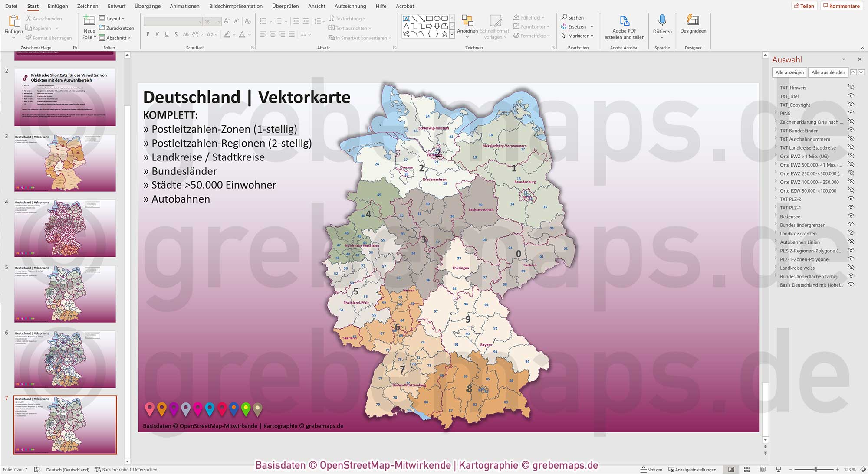Switch to slide sorter view icon in status bar

747,469
